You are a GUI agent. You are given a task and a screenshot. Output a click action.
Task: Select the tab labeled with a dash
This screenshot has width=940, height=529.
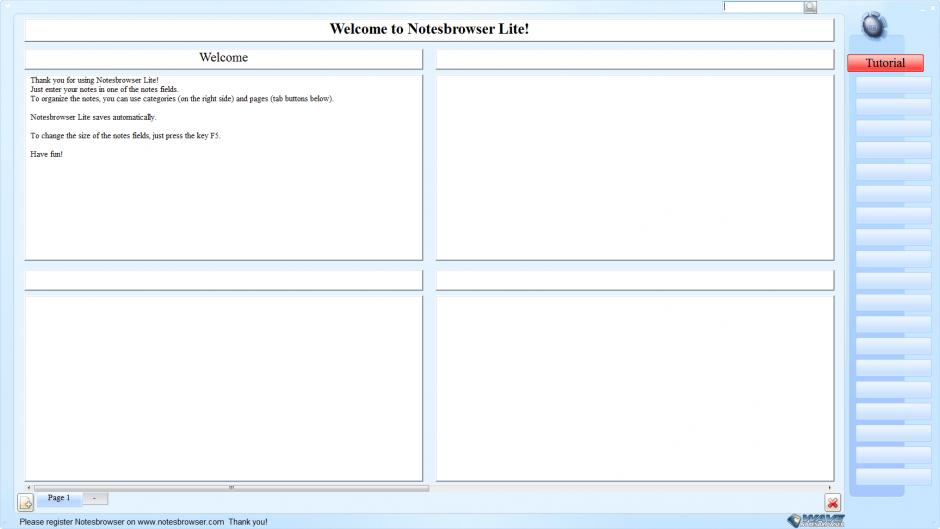click(x=95, y=498)
